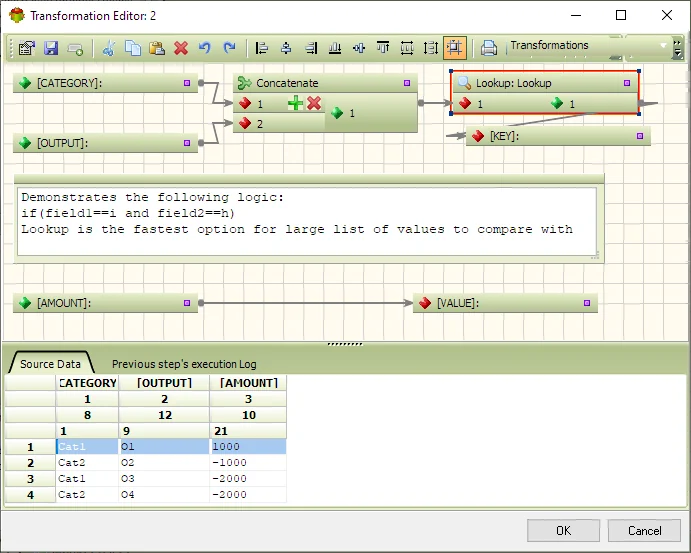
Task: Close the Transformation Editor window
Action: click(x=667, y=15)
